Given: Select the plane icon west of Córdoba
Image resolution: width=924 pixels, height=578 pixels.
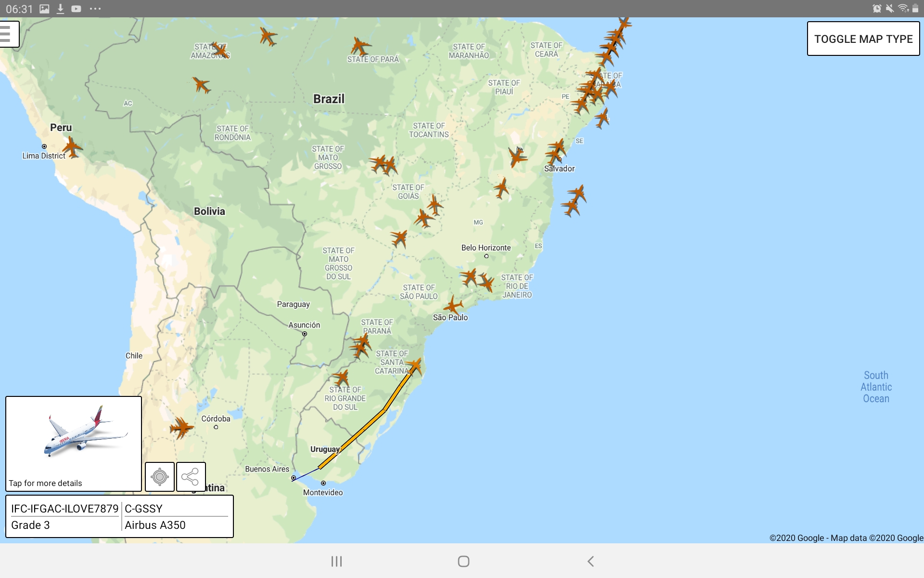Looking at the screenshot, I should point(181,427).
